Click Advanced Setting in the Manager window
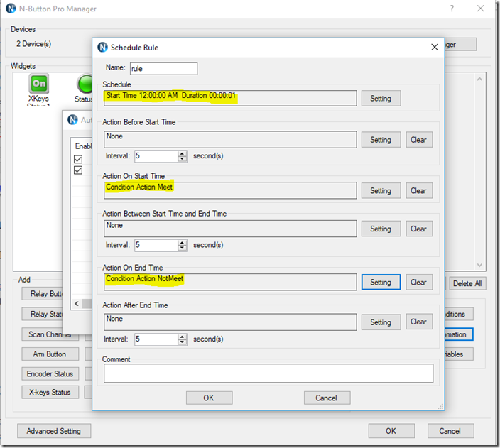The image size is (500, 448). point(54,431)
